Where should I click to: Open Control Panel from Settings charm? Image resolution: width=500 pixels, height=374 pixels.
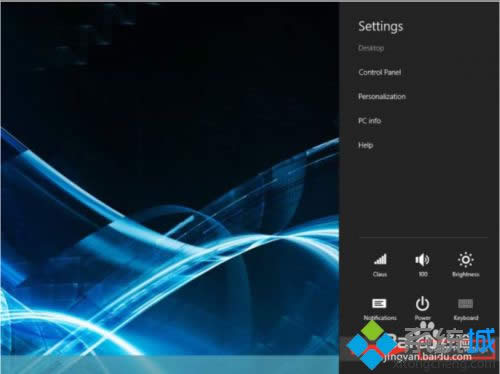[x=380, y=72]
